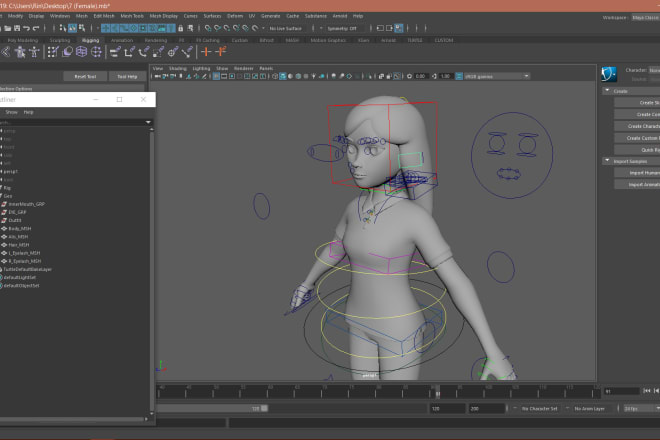Open the Rigging shelf tab
Screen dimensions: 660x440
point(90,40)
